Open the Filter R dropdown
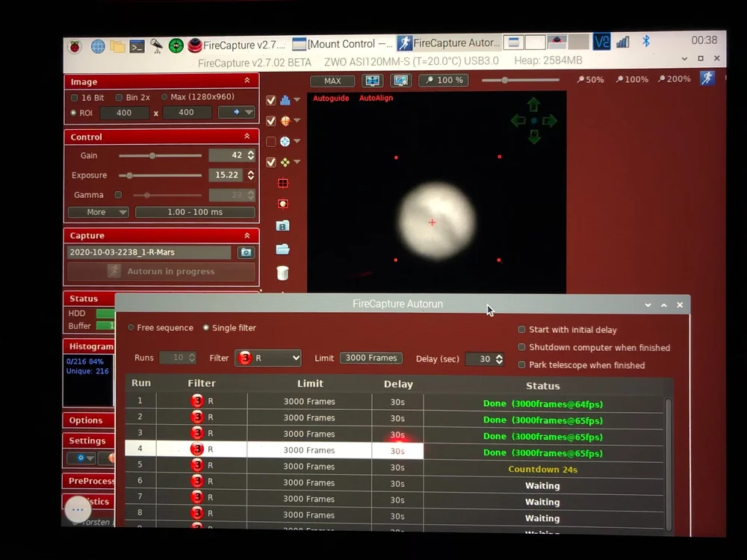The height and width of the screenshot is (560, 747). coord(267,358)
